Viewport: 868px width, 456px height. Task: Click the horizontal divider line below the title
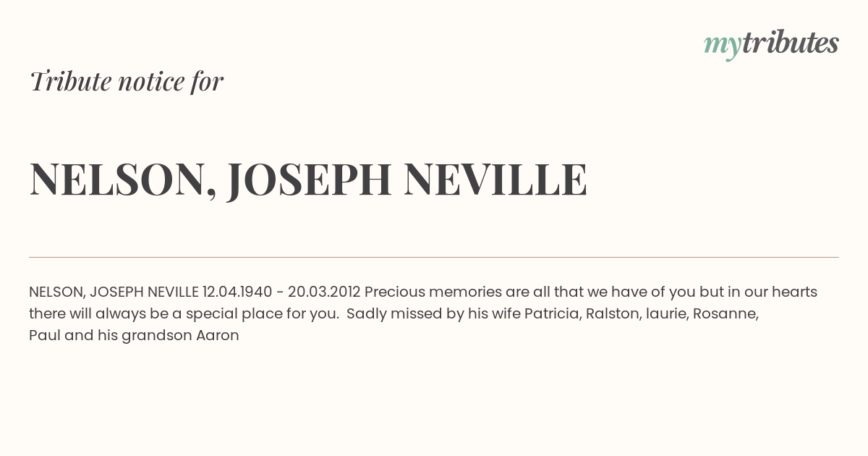point(434,257)
